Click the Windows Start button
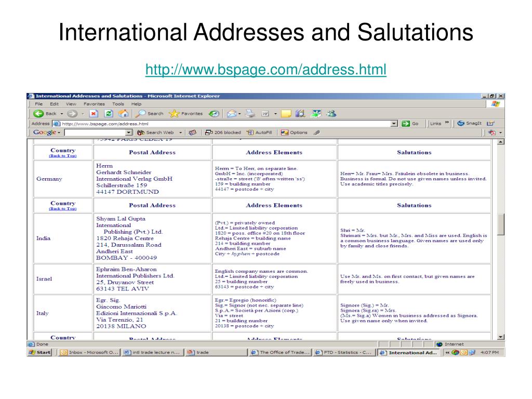The image size is (532, 399). (40, 352)
